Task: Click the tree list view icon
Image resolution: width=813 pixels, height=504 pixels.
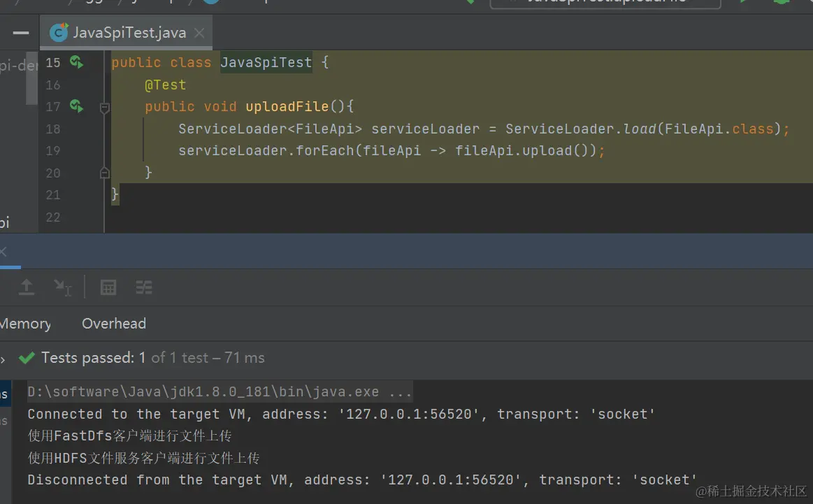Action: [143, 287]
